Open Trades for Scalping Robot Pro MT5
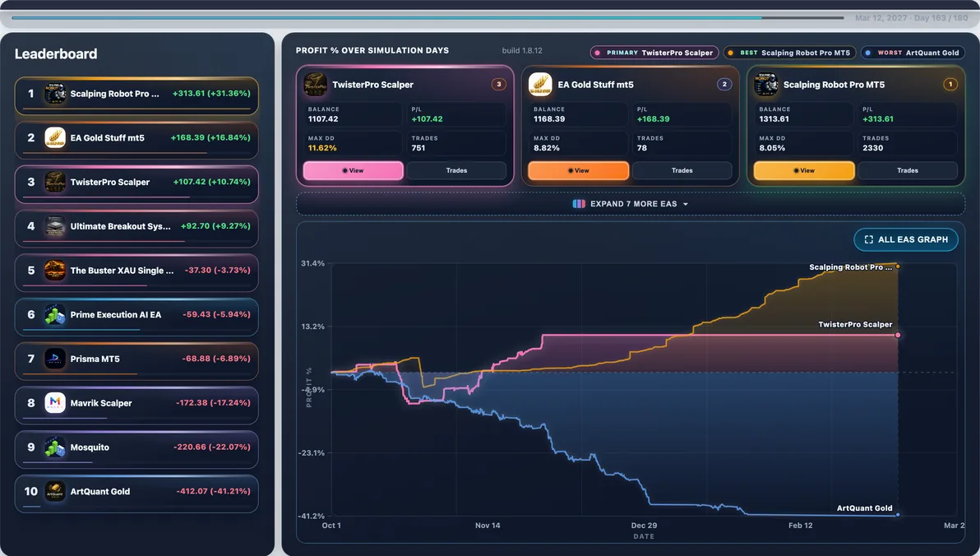This screenshot has height=556, width=980. point(908,170)
